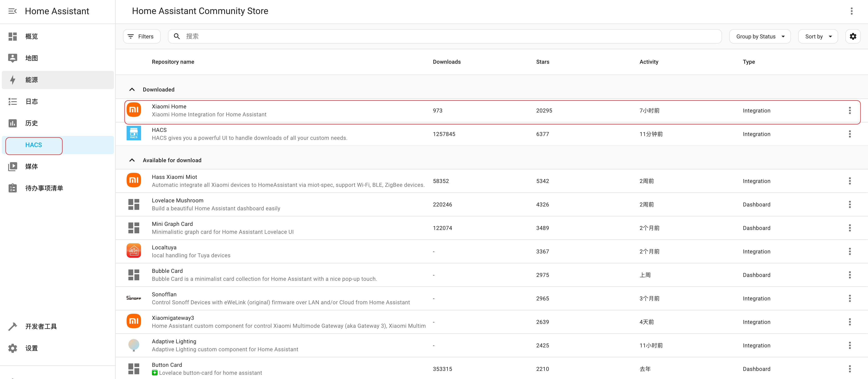Open the three-dot menu for Button Card

pyautogui.click(x=849, y=369)
